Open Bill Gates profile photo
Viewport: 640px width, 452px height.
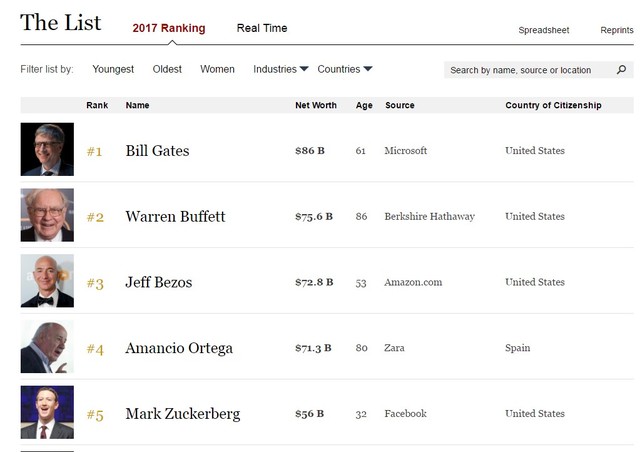[x=47, y=150]
